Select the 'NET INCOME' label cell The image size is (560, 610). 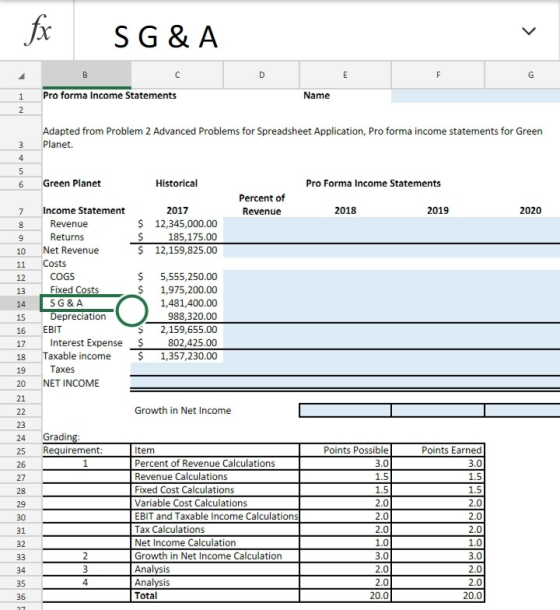tap(71, 383)
